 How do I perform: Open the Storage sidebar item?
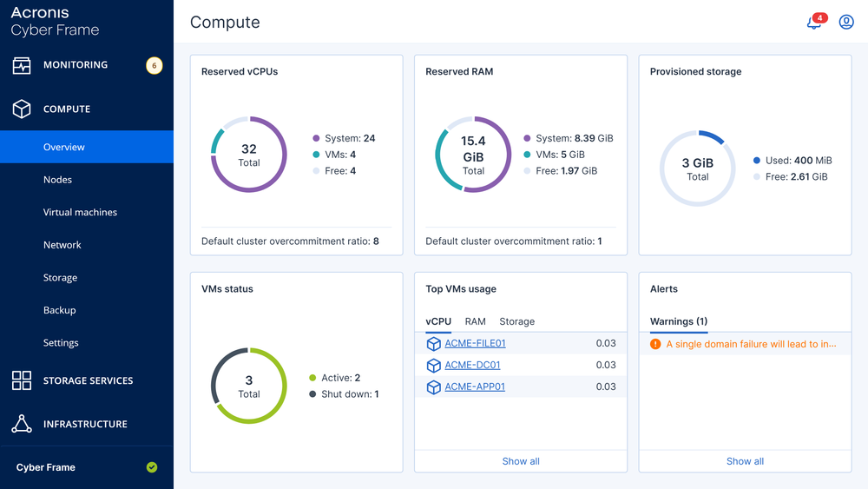click(61, 277)
